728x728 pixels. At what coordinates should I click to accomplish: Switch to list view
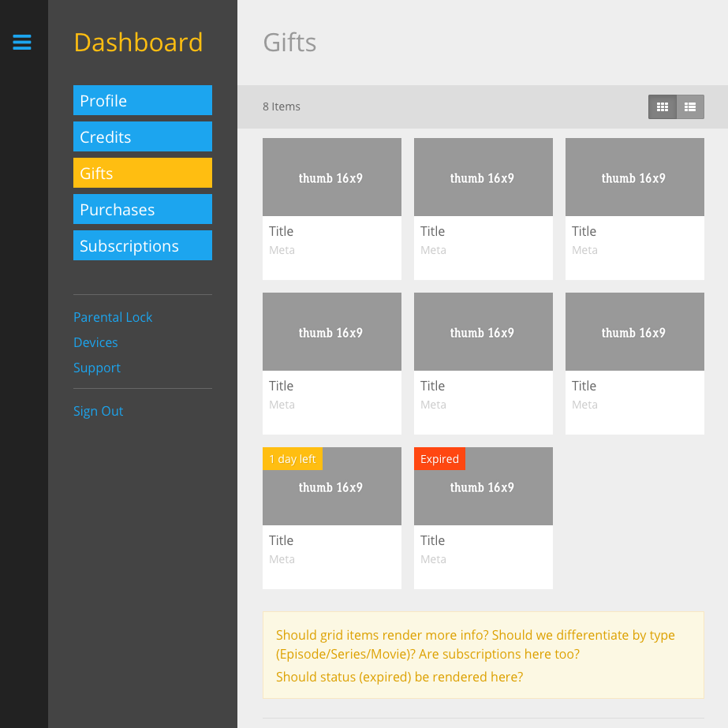[690, 106]
